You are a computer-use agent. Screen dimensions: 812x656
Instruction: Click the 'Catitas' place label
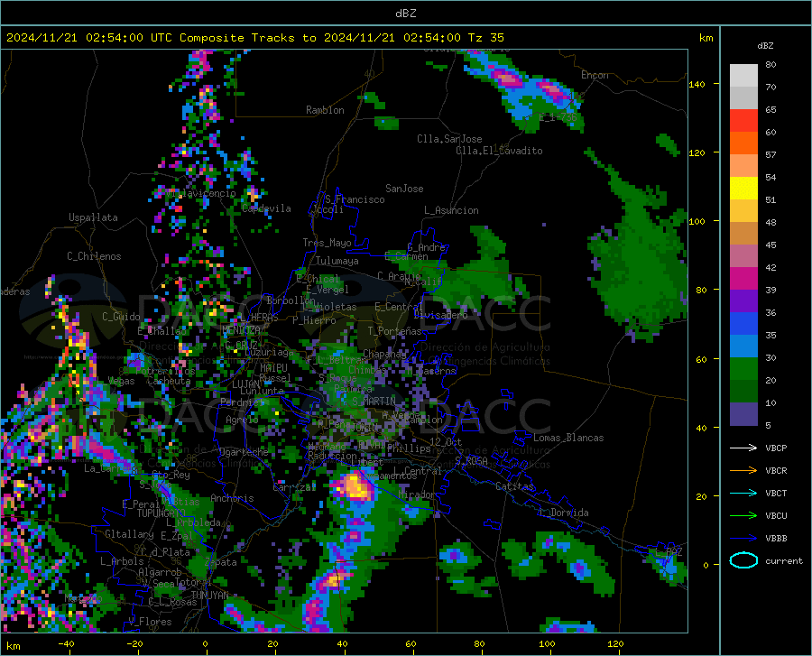click(514, 486)
